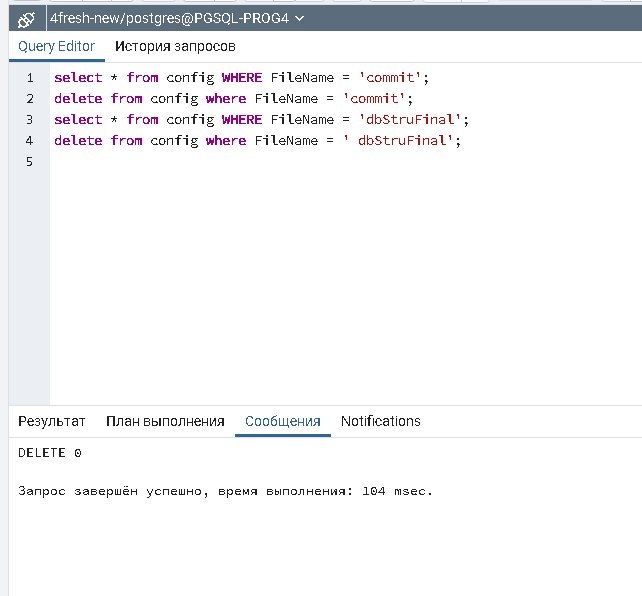
Task: Click line number 4 in the gutter
Action: pyautogui.click(x=30, y=141)
